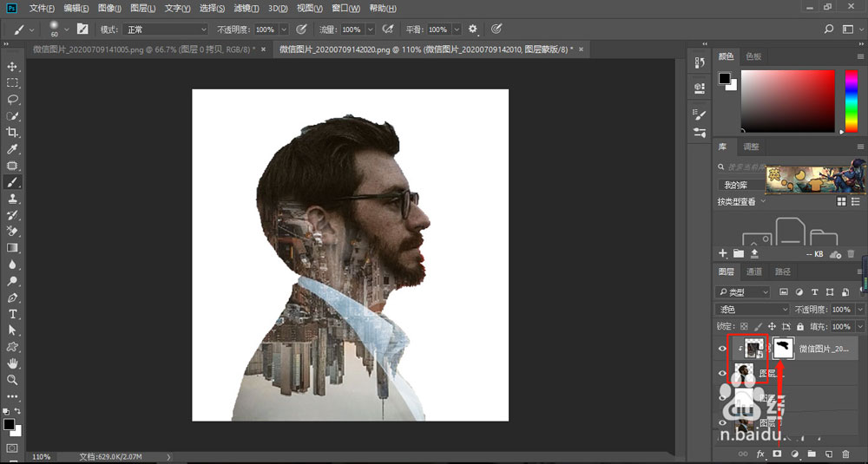The image size is (868, 464).
Task: Toggle pressure for opacity button
Action: pyautogui.click(x=302, y=29)
